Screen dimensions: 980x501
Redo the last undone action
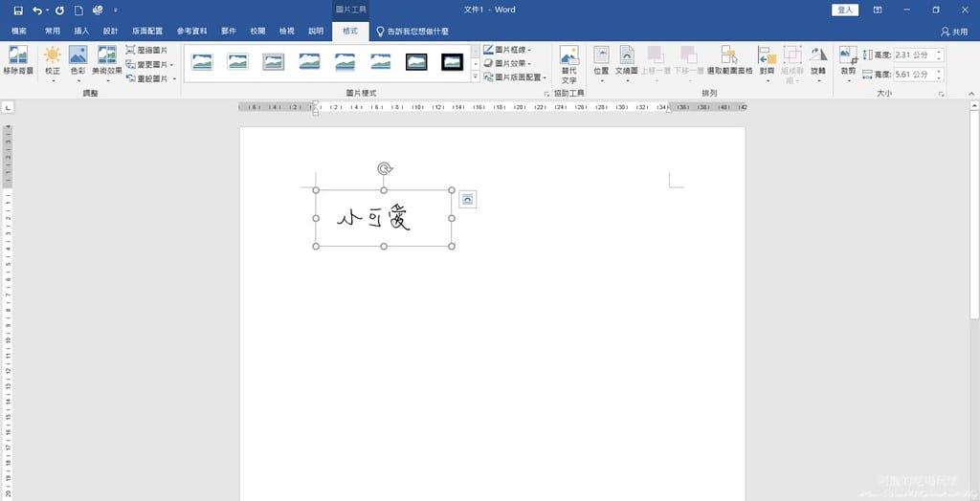click(60, 11)
